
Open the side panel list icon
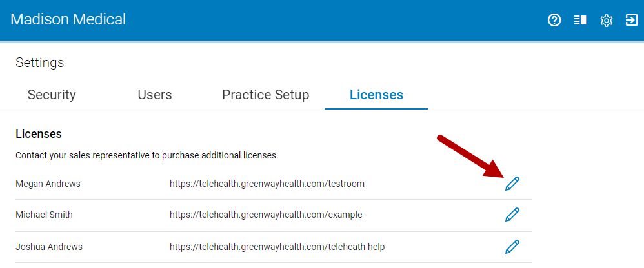[x=580, y=20]
